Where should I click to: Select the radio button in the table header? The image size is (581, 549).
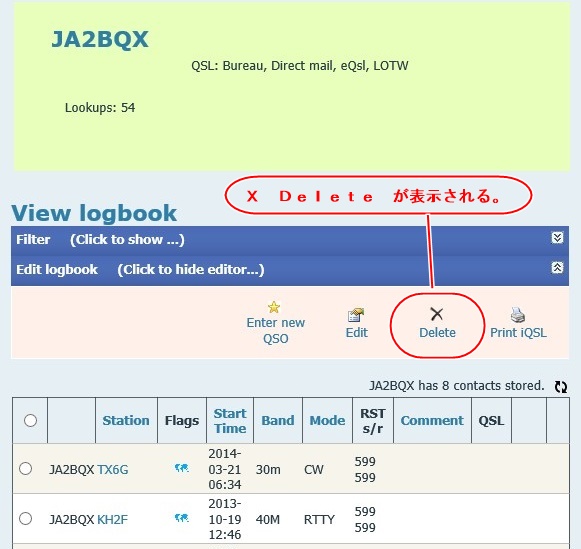30,420
